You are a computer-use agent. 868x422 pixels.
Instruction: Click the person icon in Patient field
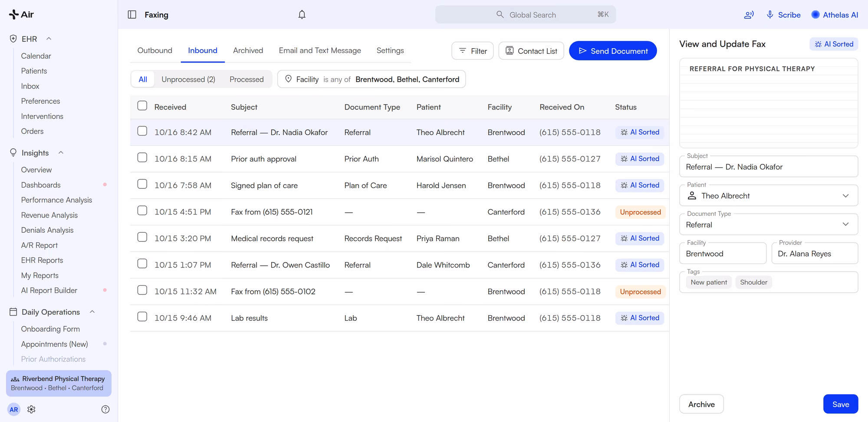(692, 196)
